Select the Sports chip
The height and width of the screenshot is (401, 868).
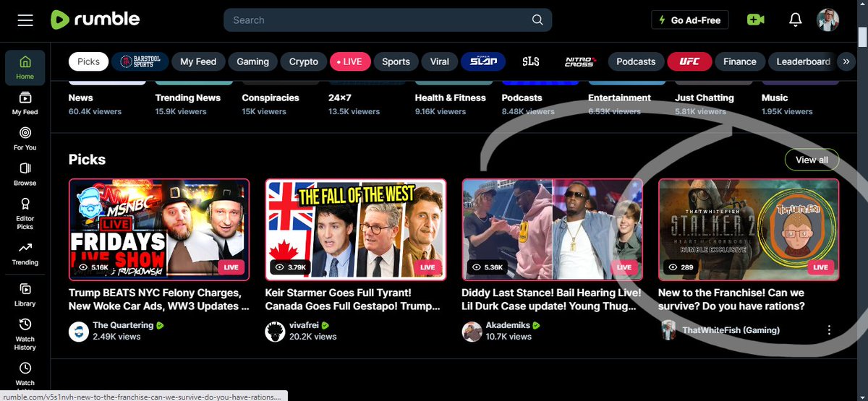pos(396,61)
